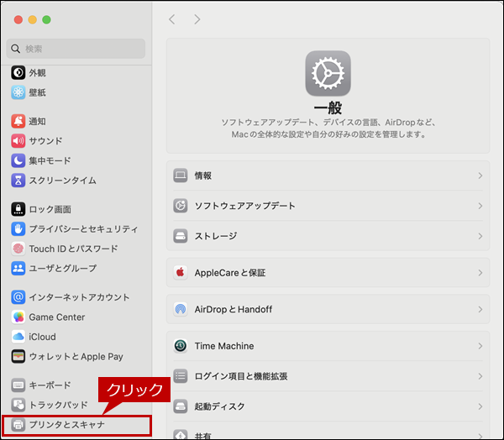The image size is (504, 440).
Task: Expand the ソフトウェアアップデート row chevron
Action: click(x=480, y=206)
